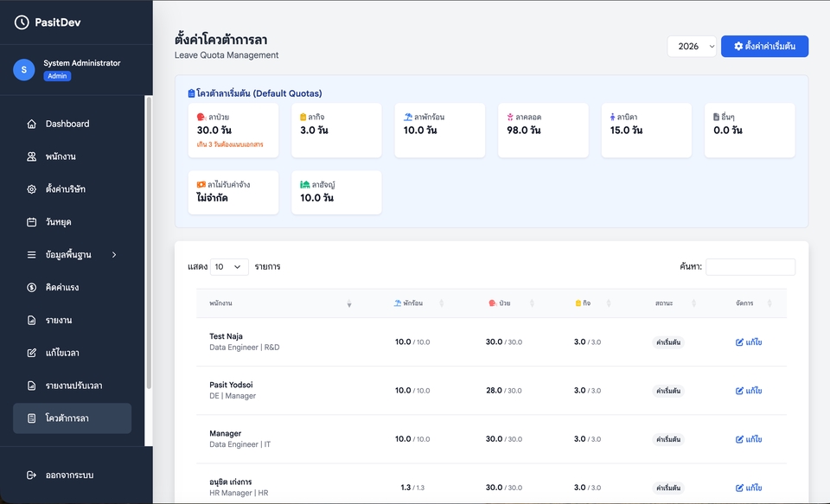Sort by the จัดการ column header
830x504 pixels.
coord(749,303)
